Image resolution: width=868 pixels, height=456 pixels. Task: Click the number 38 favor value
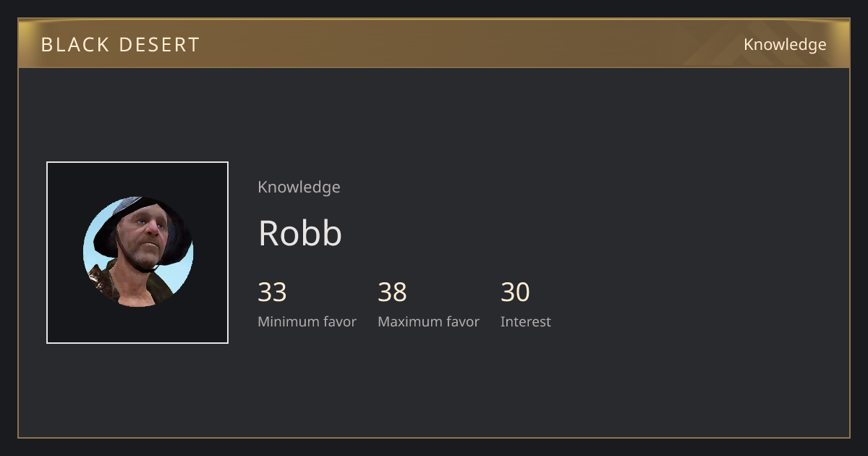[x=392, y=292]
